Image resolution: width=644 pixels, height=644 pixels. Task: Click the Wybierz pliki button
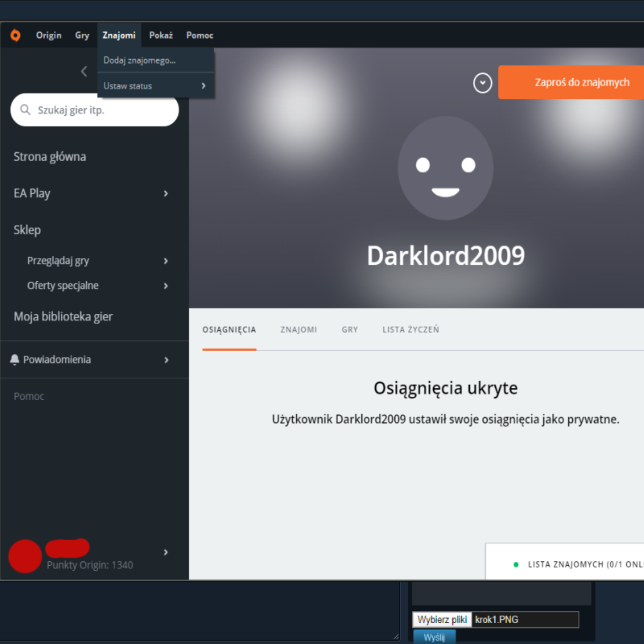pyautogui.click(x=442, y=620)
